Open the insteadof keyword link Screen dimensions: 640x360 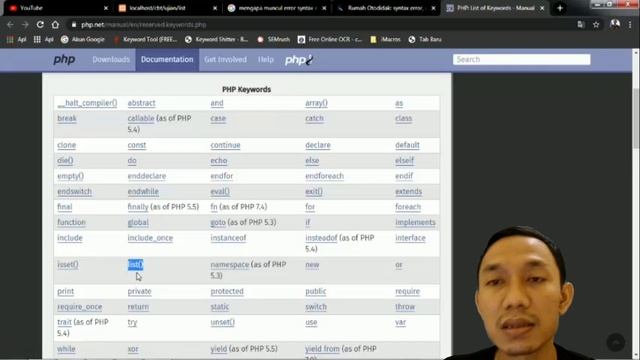[x=321, y=238]
